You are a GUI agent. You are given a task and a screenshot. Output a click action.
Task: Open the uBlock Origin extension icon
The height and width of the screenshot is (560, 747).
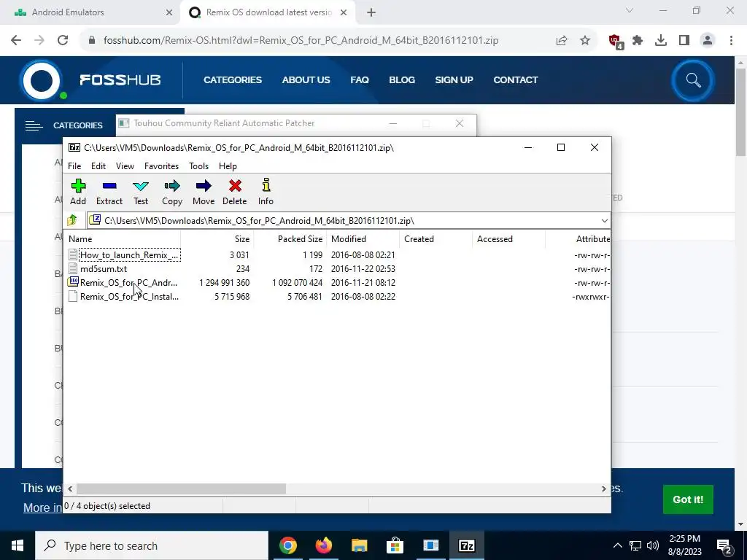[x=616, y=42]
